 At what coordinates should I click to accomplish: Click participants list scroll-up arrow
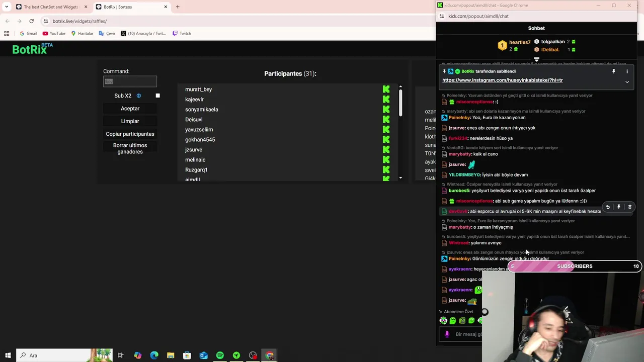400,87
